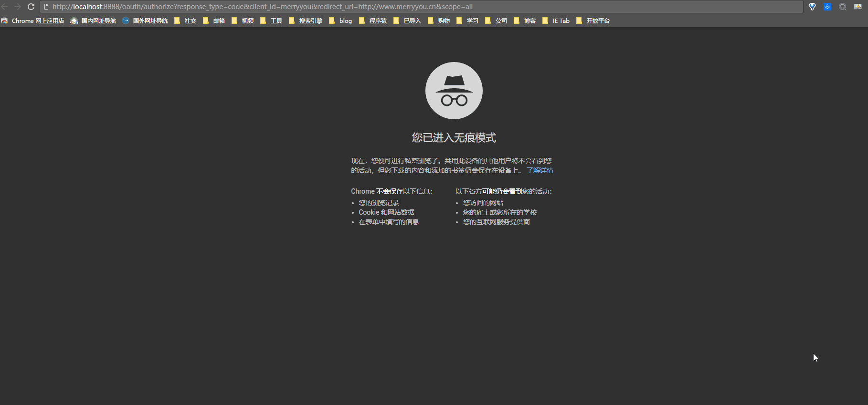Click the Cookie 和网站数据 list item
Image resolution: width=868 pixels, height=405 pixels.
click(x=387, y=212)
